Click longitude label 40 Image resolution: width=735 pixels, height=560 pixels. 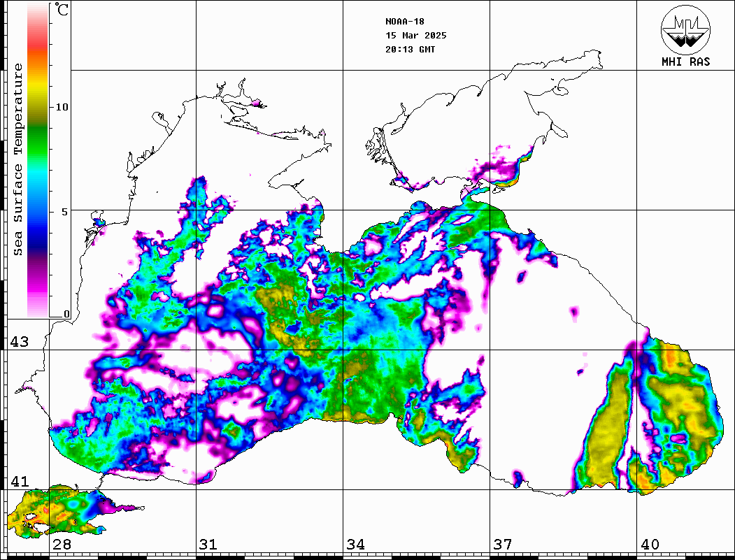pos(650,545)
